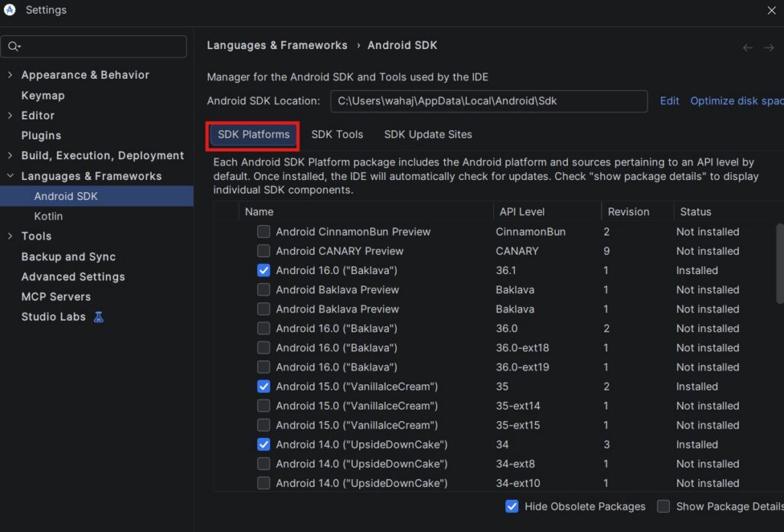
Task: Click Optimize disk space link
Action: 736,101
